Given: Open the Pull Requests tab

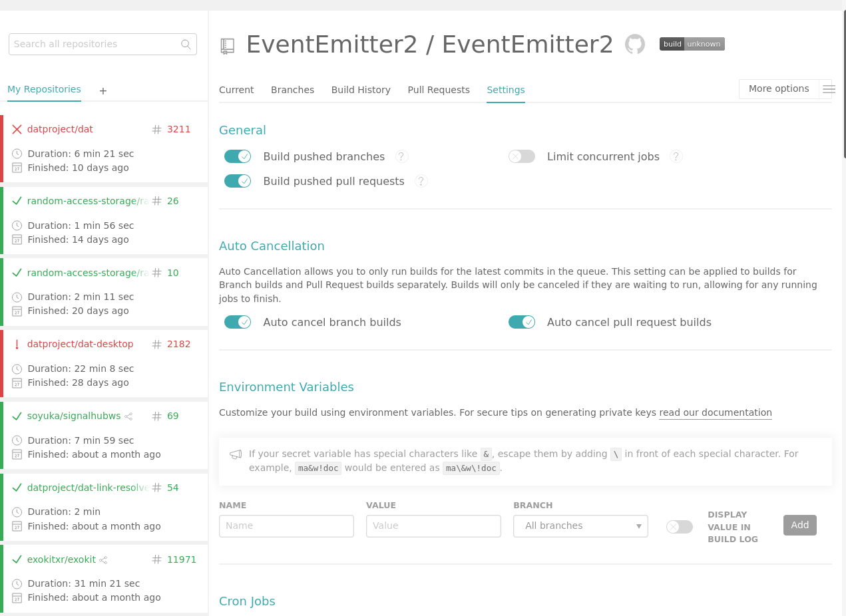Looking at the screenshot, I should tap(439, 90).
